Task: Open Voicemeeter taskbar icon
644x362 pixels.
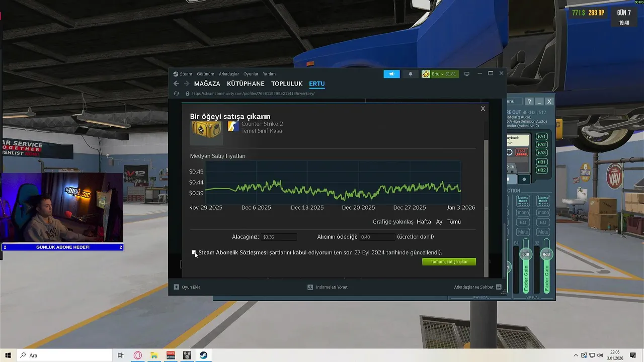Action: pos(171,355)
